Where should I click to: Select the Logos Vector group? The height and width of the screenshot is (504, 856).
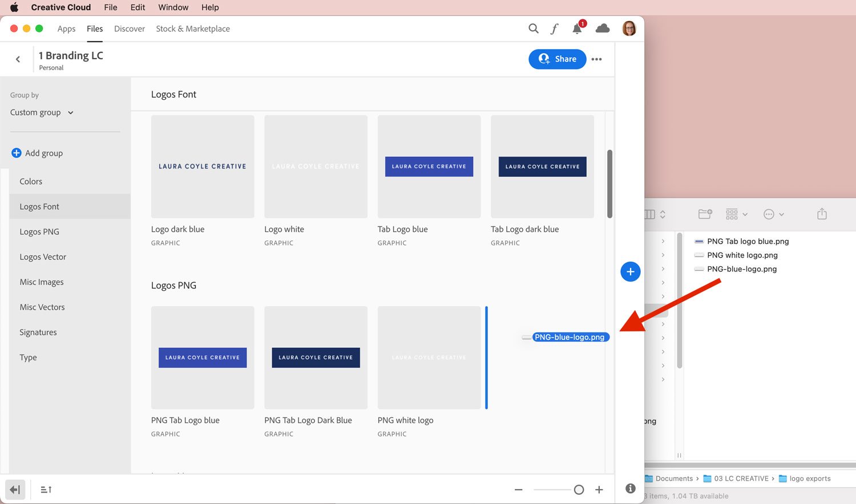point(70,257)
